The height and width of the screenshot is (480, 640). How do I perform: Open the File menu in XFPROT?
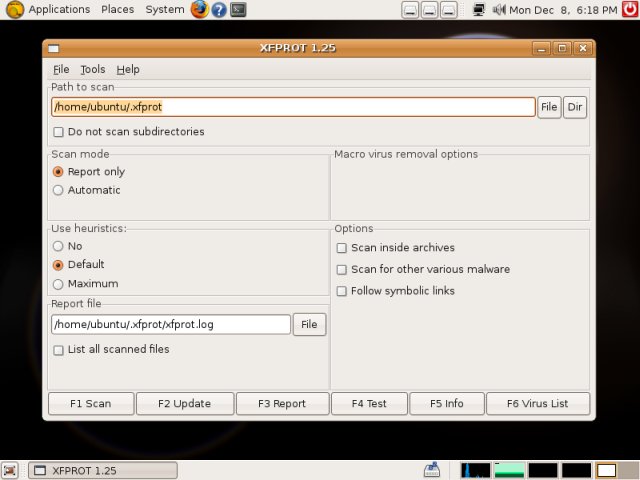[61, 69]
